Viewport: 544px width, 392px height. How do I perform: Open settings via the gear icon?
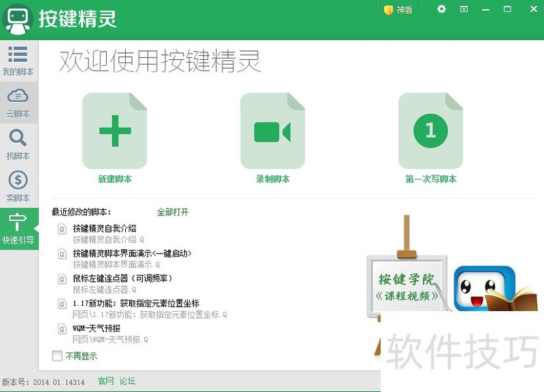click(x=441, y=9)
